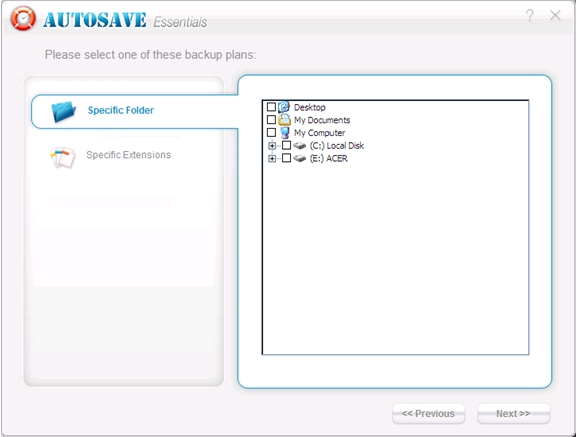Click the My Computer icon in the tree
Image resolution: width=577 pixels, height=437 pixels.
coord(284,132)
